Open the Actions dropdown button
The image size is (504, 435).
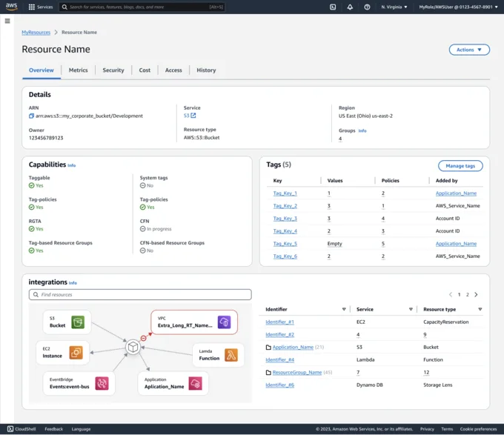pos(469,50)
